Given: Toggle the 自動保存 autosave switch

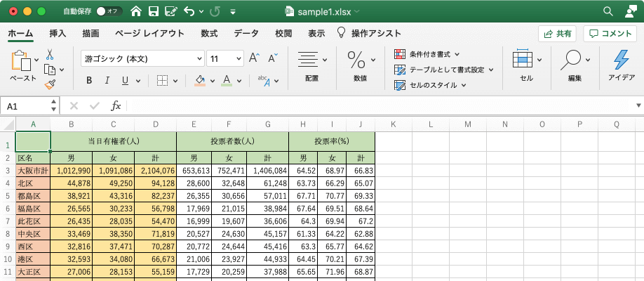Looking at the screenshot, I should coord(109,11).
